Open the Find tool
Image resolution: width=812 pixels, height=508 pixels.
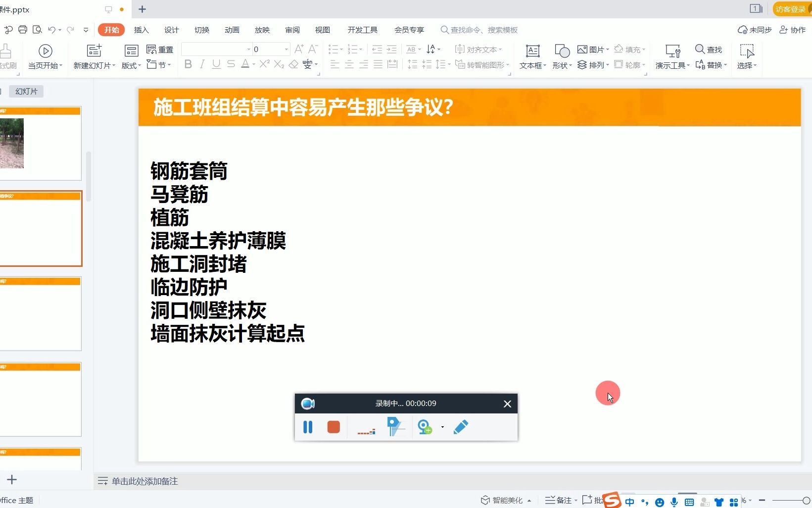point(709,49)
